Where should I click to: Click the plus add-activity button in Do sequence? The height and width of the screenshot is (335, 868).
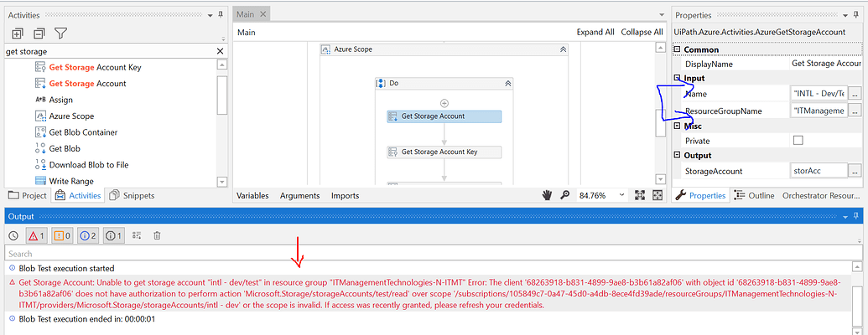click(444, 103)
